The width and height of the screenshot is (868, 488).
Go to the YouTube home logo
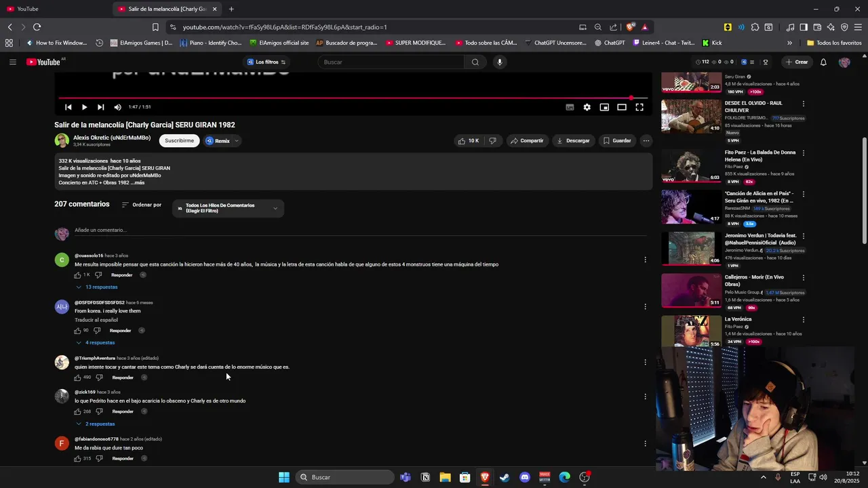(43, 62)
